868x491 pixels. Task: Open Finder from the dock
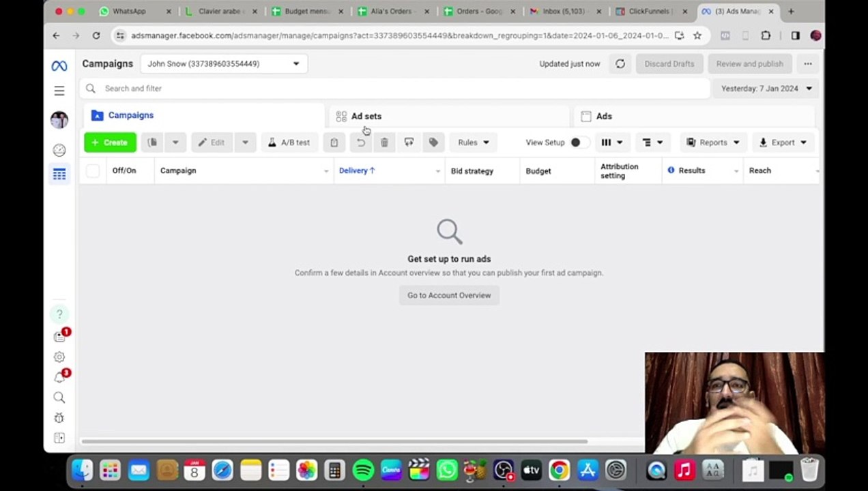pos(82,470)
